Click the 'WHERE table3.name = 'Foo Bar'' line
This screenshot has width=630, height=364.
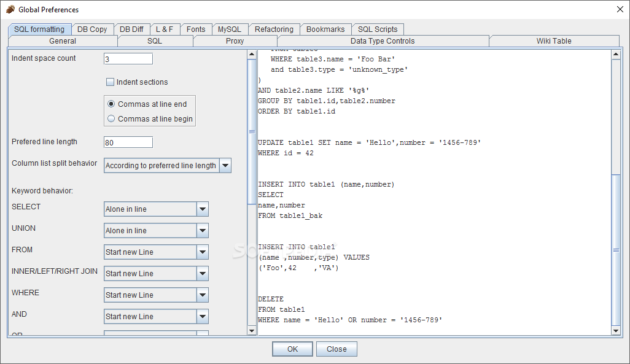333,59
